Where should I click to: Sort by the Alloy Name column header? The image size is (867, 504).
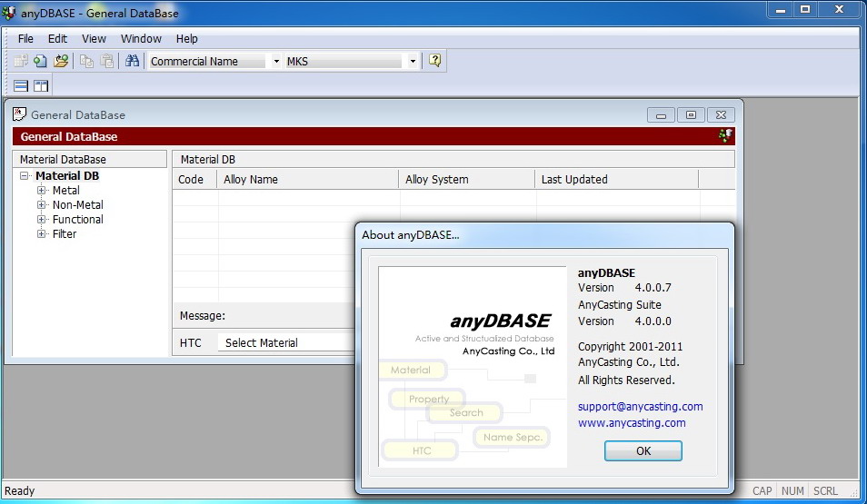[x=308, y=179]
